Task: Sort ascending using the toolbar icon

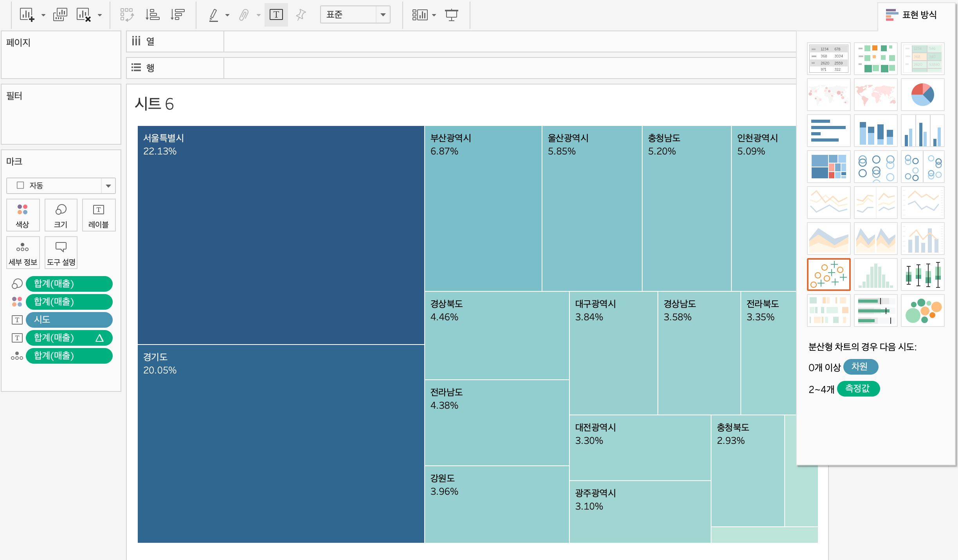Action: (152, 15)
